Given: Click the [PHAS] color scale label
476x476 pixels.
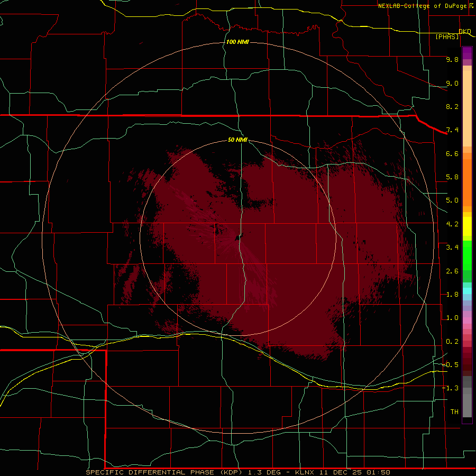Looking at the screenshot, I should [x=447, y=36].
